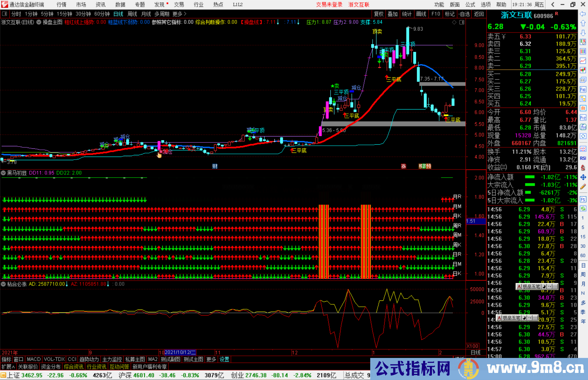Open the F10 company info sidebar icon
Image resolution: width=588 pixels, height=380 pixels.
(583, 89)
